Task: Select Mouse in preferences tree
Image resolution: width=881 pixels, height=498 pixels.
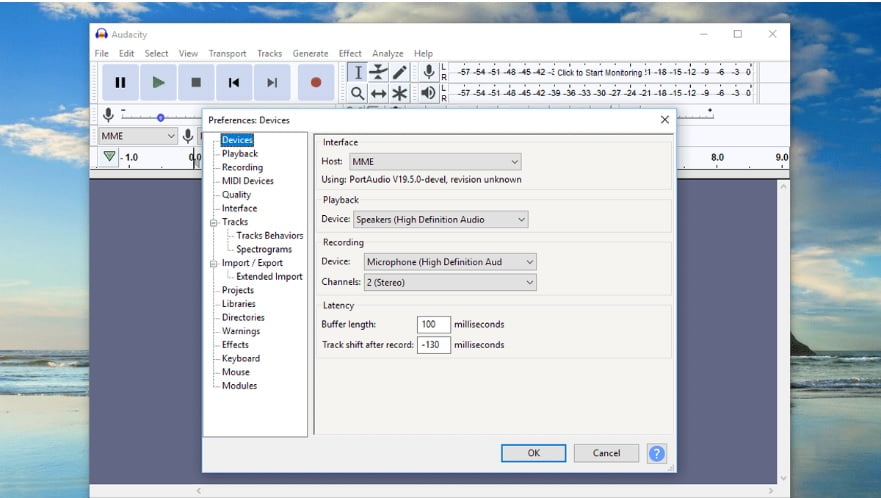Action: (235, 372)
